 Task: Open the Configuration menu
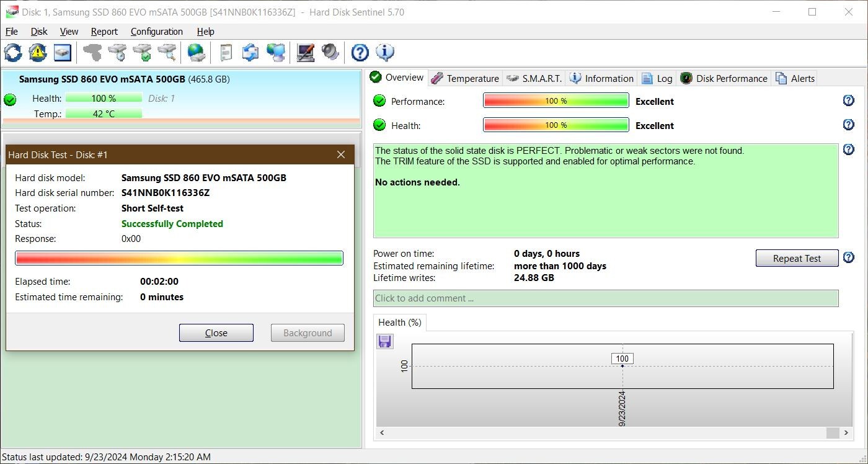click(157, 32)
